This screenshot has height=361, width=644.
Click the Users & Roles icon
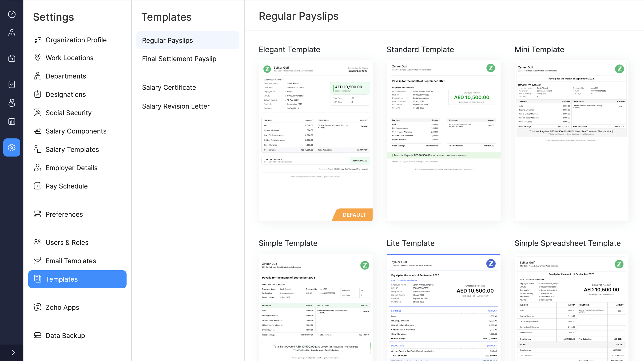(x=38, y=242)
